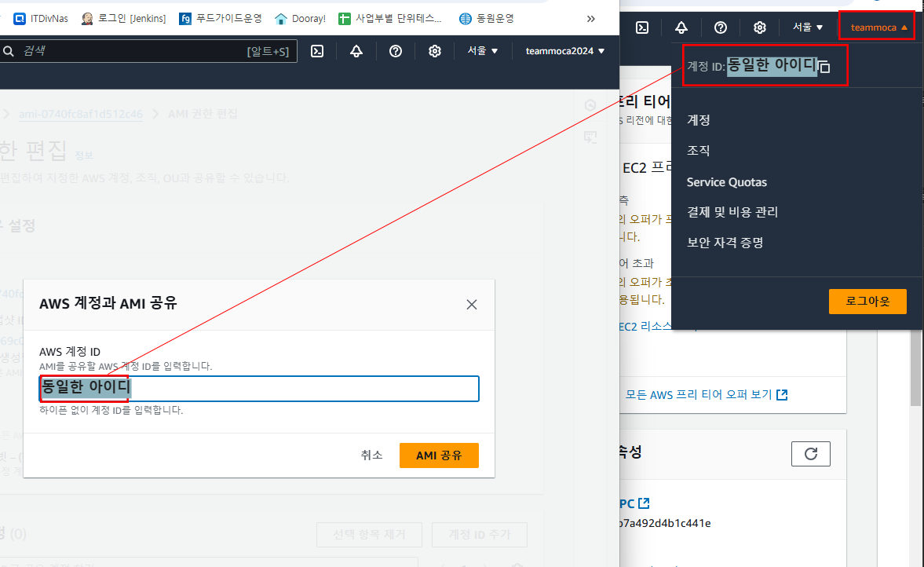Screen dimensions: 924x567
Task: Open the Jenkins login bookmark
Action: coord(124,18)
